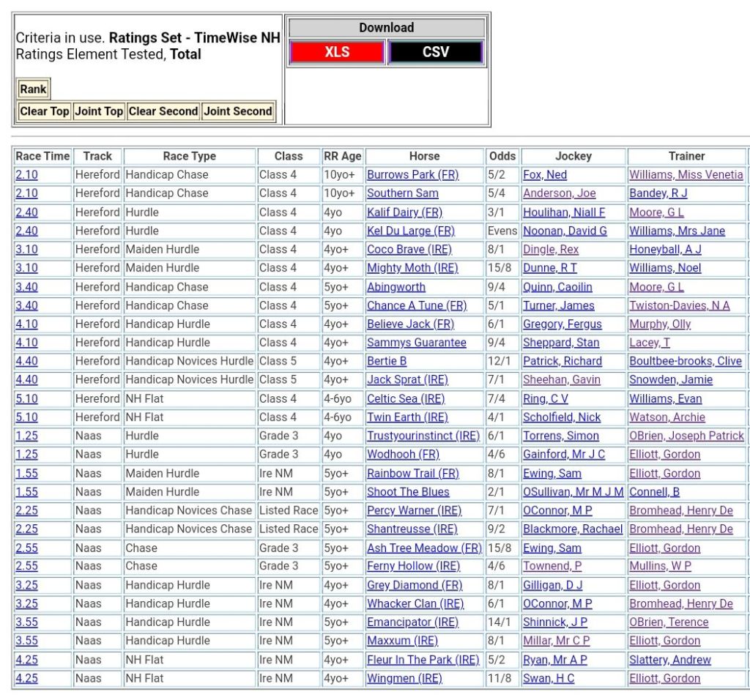The image size is (750, 700).
Task: Click the Horse column header
Action: (x=425, y=156)
